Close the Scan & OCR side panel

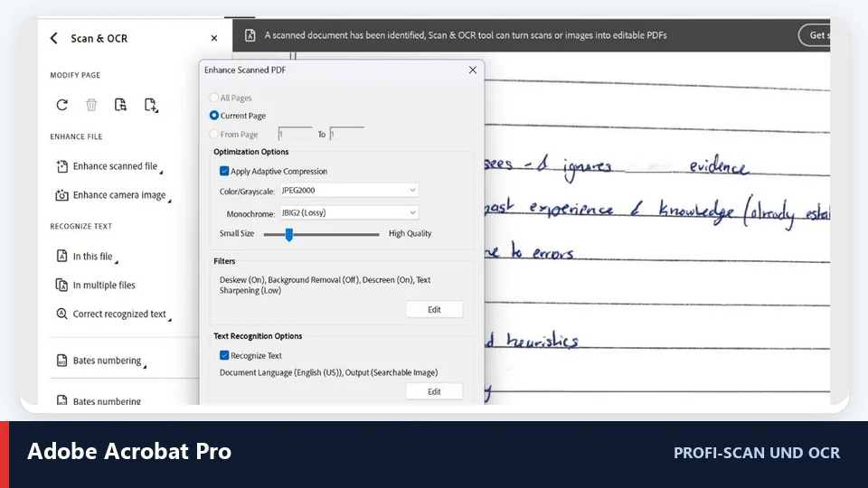214,38
